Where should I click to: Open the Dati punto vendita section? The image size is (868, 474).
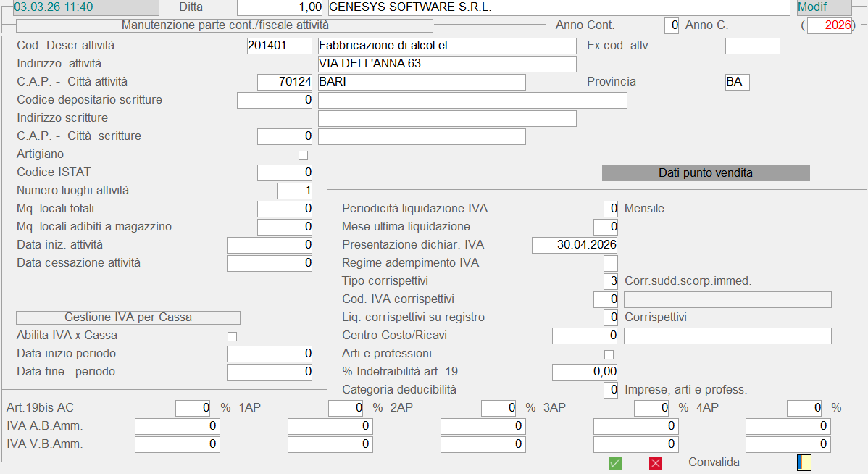[705, 173]
